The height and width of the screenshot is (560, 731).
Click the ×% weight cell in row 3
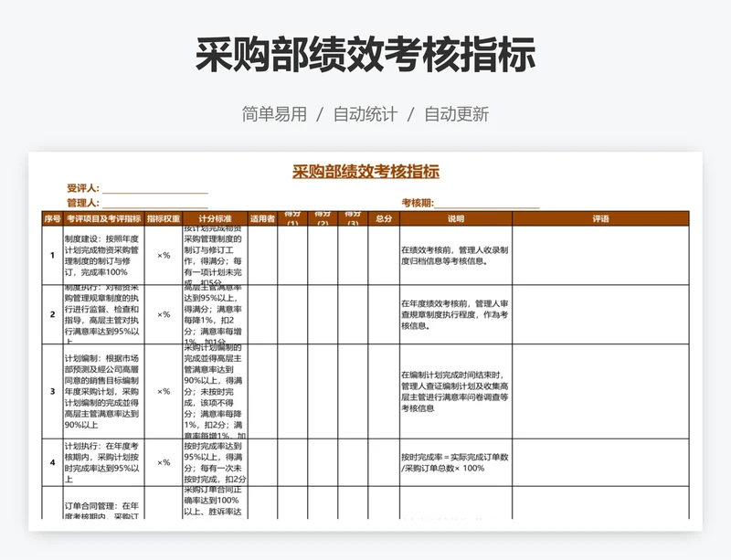tap(164, 391)
